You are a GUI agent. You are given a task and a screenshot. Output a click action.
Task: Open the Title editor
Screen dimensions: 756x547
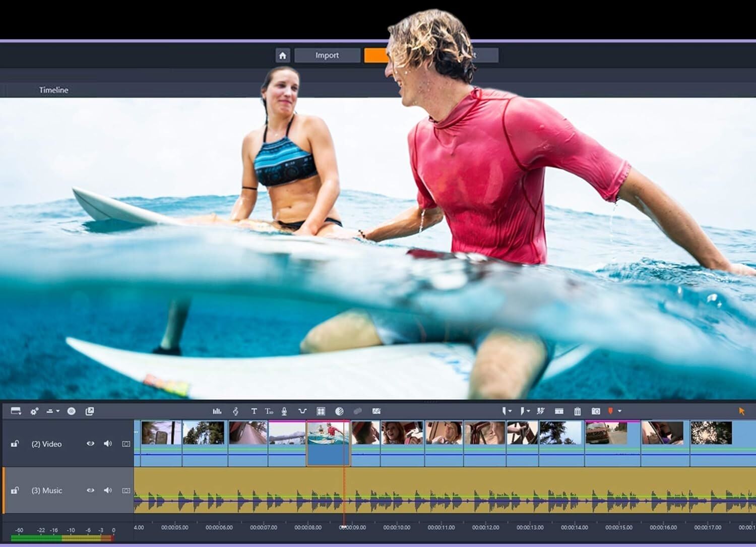254,411
